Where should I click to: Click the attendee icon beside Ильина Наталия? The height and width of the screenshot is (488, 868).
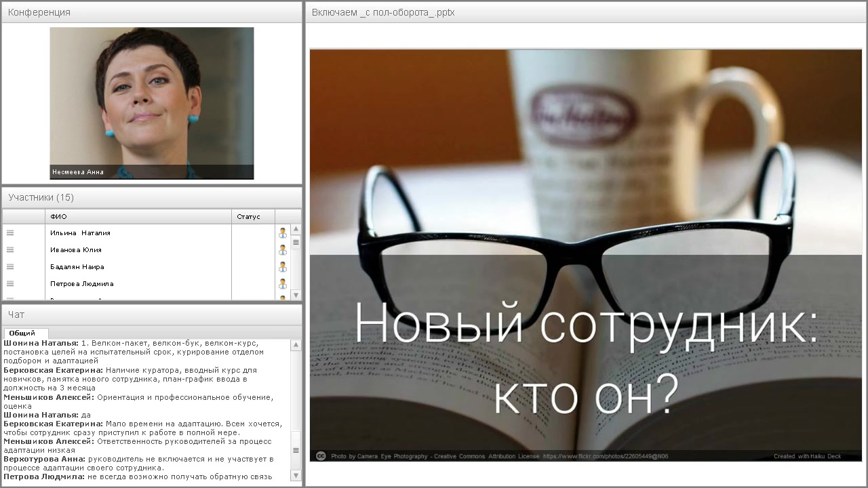[x=282, y=232]
